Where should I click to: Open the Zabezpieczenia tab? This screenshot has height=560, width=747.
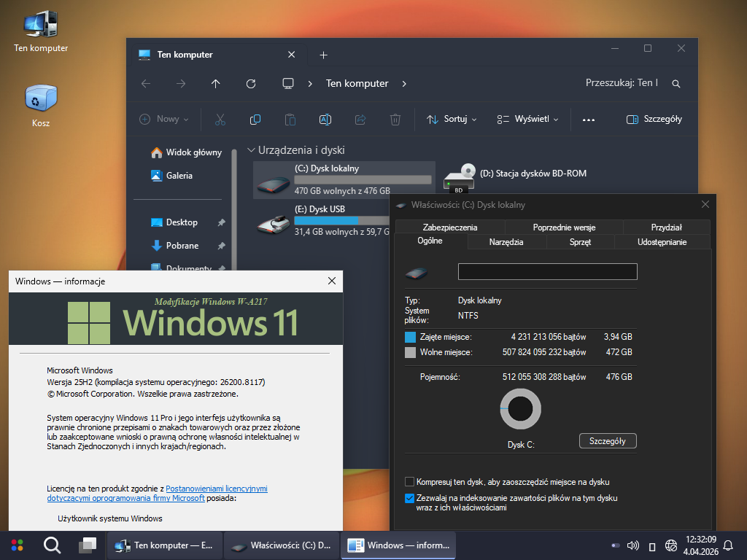449,227
